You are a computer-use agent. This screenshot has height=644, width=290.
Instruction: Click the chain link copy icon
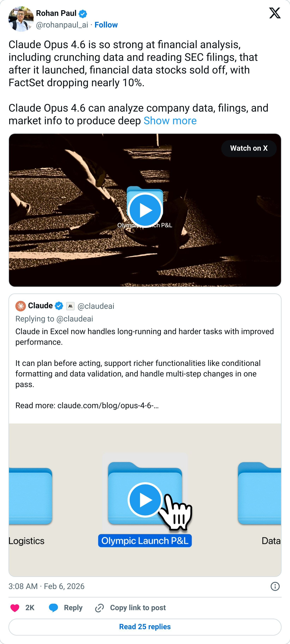point(99,608)
